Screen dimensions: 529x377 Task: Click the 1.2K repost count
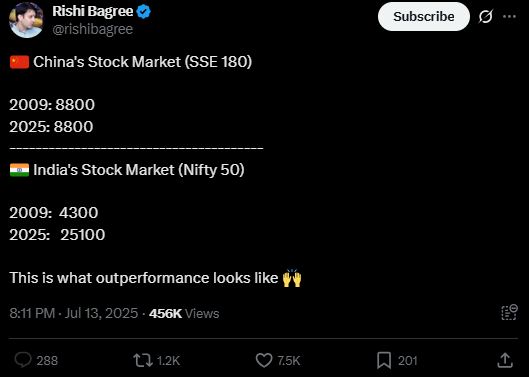coord(168,361)
